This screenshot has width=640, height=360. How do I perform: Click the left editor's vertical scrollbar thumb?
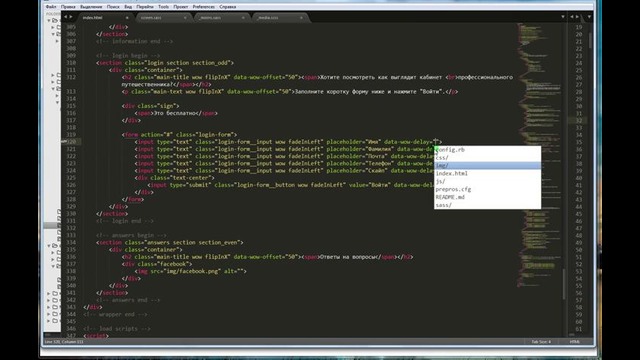point(564,284)
